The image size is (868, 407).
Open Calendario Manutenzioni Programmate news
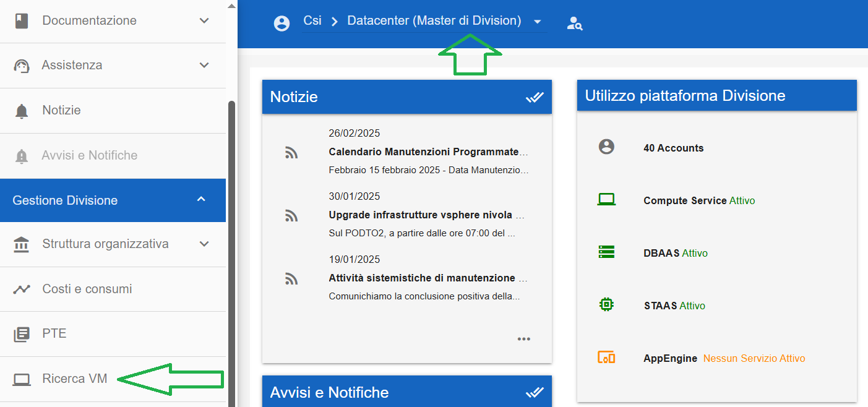pos(429,152)
